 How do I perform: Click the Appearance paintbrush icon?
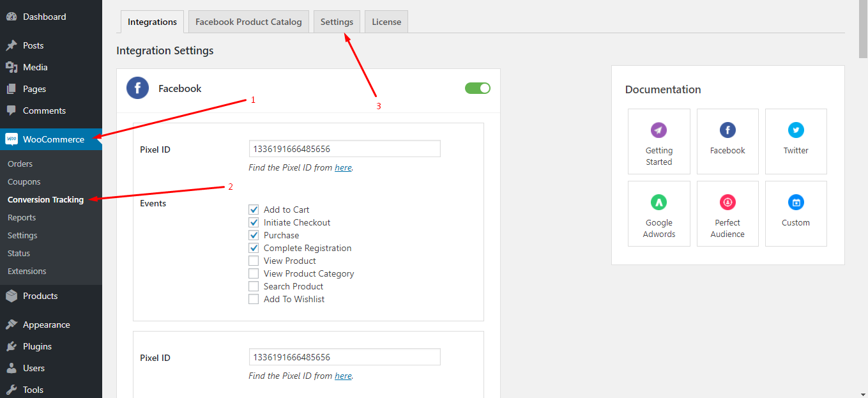tap(11, 325)
